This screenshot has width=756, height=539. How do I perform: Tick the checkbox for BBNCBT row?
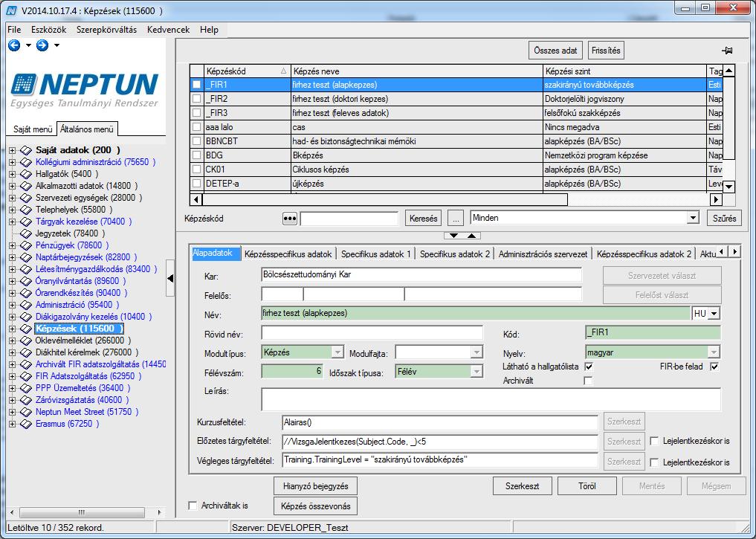pyautogui.click(x=197, y=141)
